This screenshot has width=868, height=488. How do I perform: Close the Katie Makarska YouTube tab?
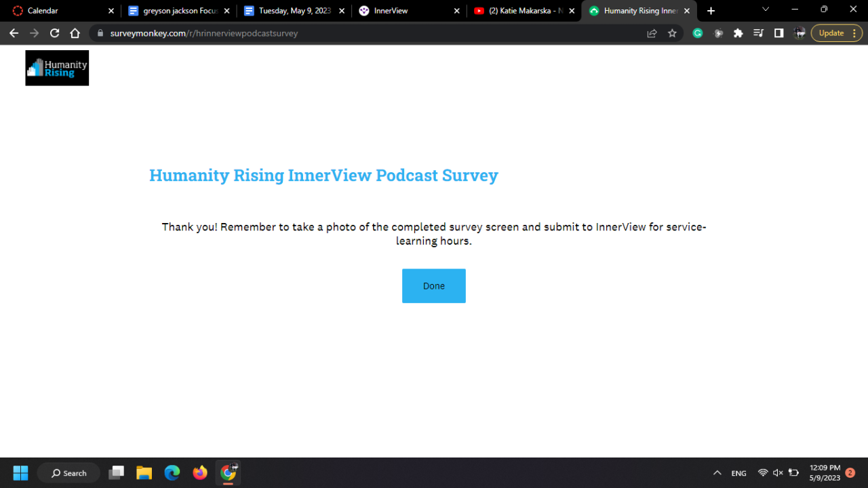pos(572,11)
